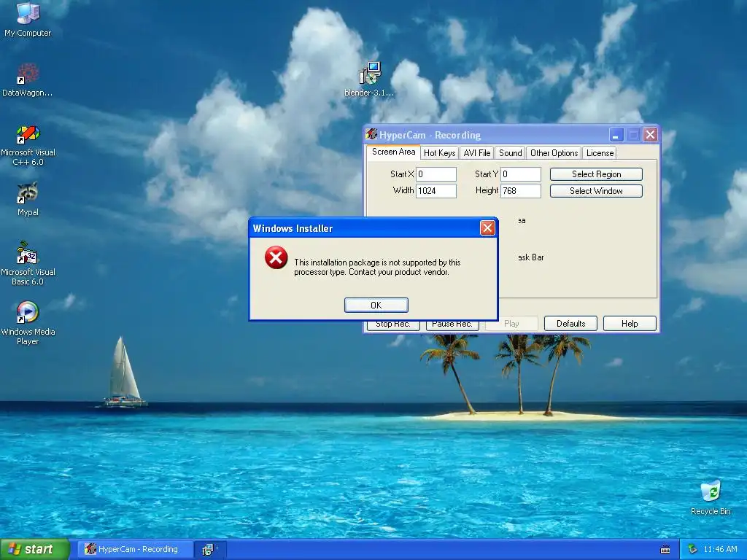The height and width of the screenshot is (560, 747).
Task: Click the red error icon in Windows Installer dialog
Action: [x=276, y=257]
